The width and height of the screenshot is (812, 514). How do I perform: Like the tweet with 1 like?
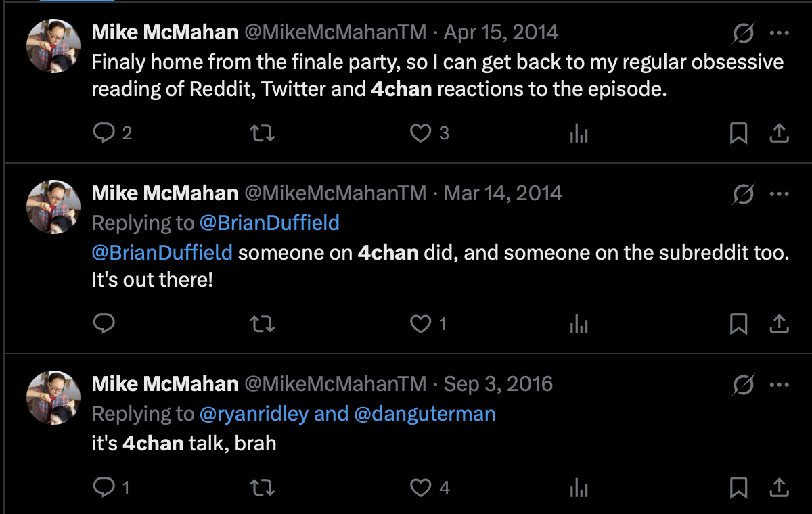click(421, 325)
